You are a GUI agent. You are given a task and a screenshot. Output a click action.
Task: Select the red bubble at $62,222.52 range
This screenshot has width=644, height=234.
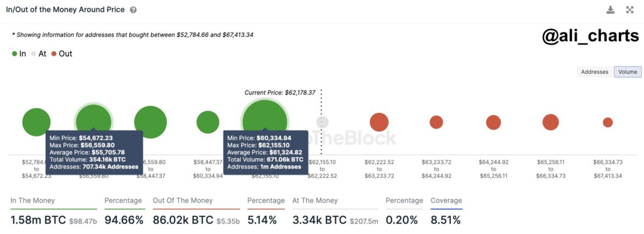379,122
